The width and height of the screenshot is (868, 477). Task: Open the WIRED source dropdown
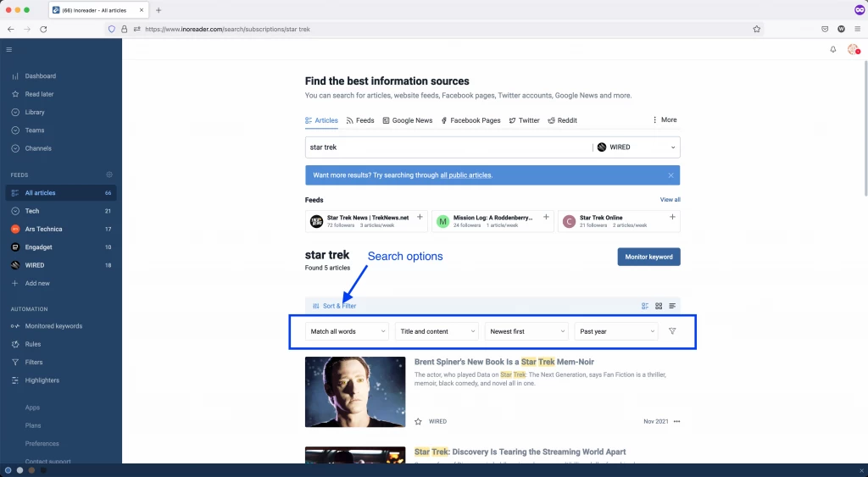637,147
